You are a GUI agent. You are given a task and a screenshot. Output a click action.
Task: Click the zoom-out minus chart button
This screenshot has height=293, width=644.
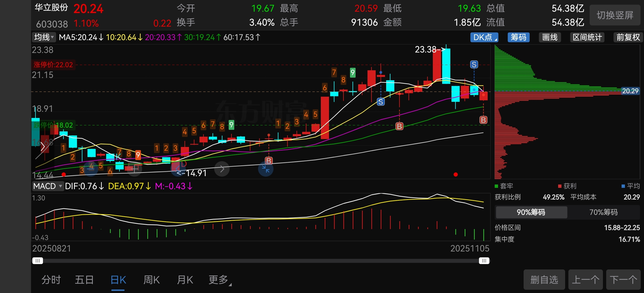click(91, 169)
